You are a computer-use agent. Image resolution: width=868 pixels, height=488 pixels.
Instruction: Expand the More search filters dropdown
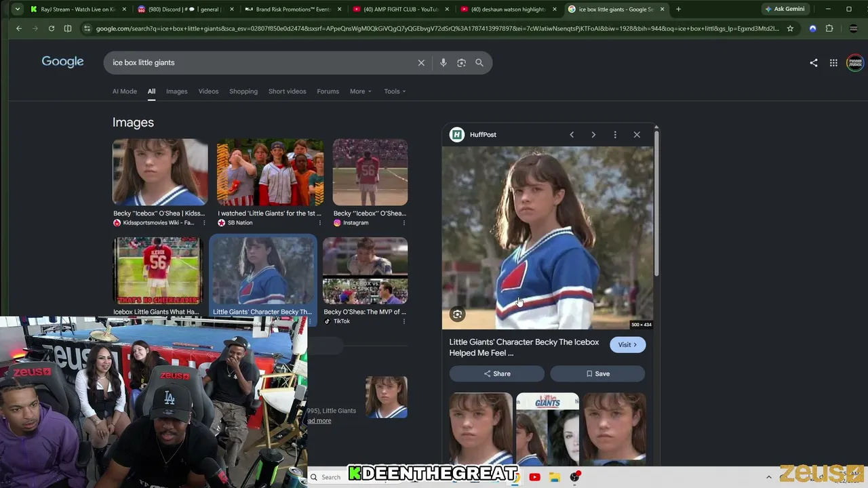[x=360, y=91]
